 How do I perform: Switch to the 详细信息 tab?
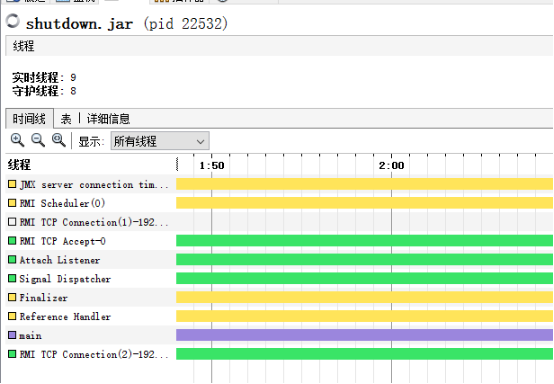pyautogui.click(x=108, y=119)
